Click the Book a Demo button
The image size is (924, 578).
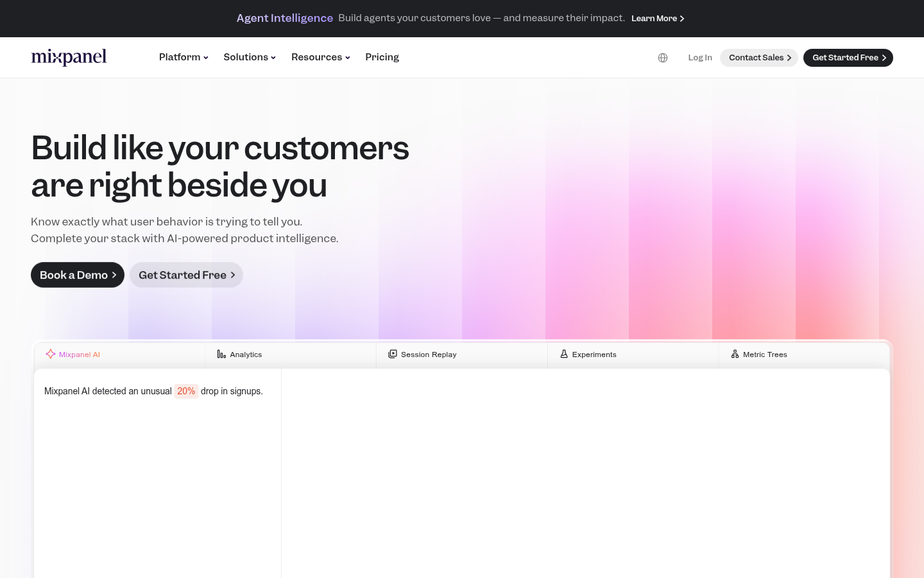coord(78,275)
